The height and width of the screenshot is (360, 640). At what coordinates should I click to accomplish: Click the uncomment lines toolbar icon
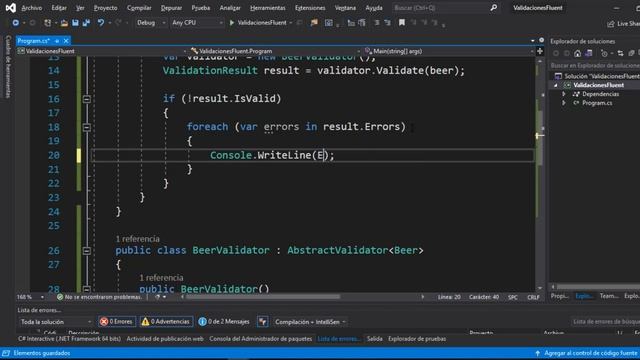pos(387,23)
